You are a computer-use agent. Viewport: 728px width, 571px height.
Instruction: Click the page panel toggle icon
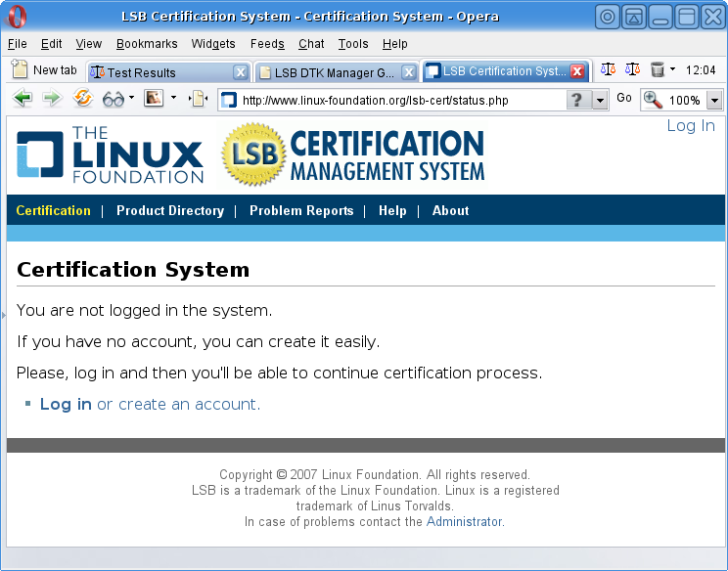tap(199, 99)
